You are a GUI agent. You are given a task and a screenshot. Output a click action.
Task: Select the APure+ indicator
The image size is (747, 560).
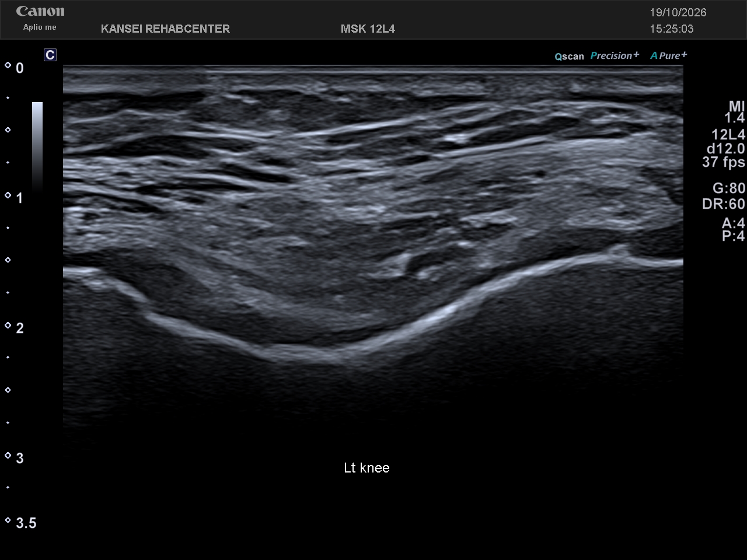coord(669,55)
